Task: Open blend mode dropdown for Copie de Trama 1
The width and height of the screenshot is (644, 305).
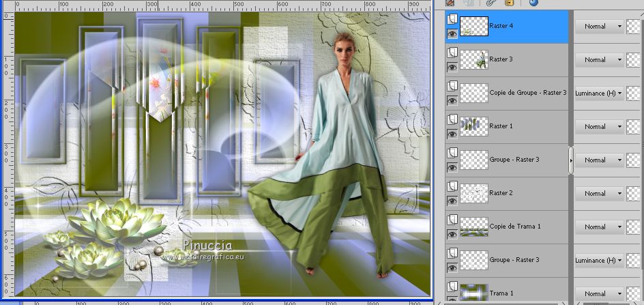Action: 599,227
